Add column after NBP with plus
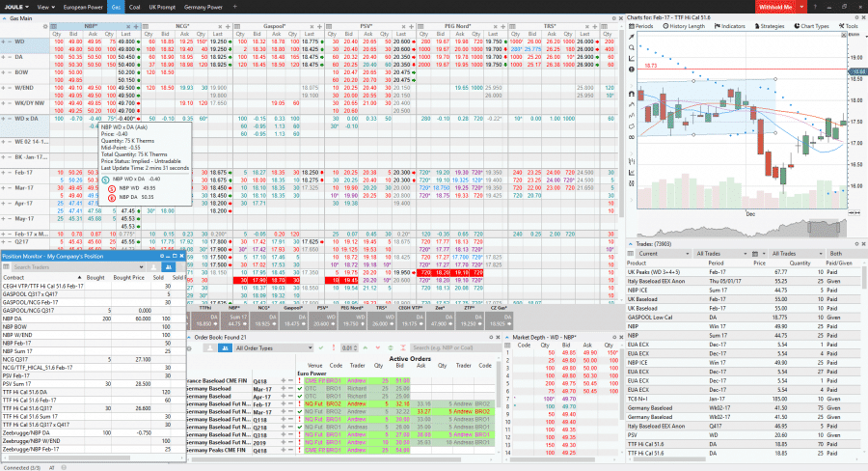Image resolution: width=868 pixels, height=471 pixels. (136, 27)
